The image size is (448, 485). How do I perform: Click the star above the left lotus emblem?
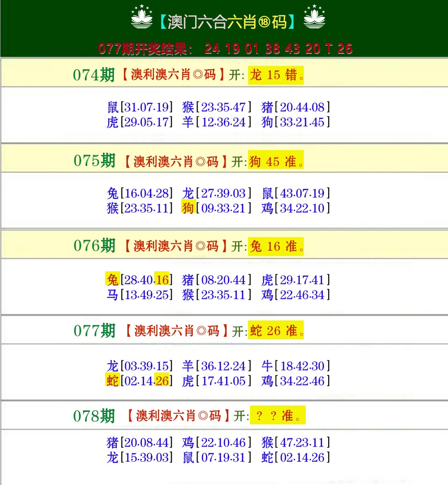coord(142,8)
